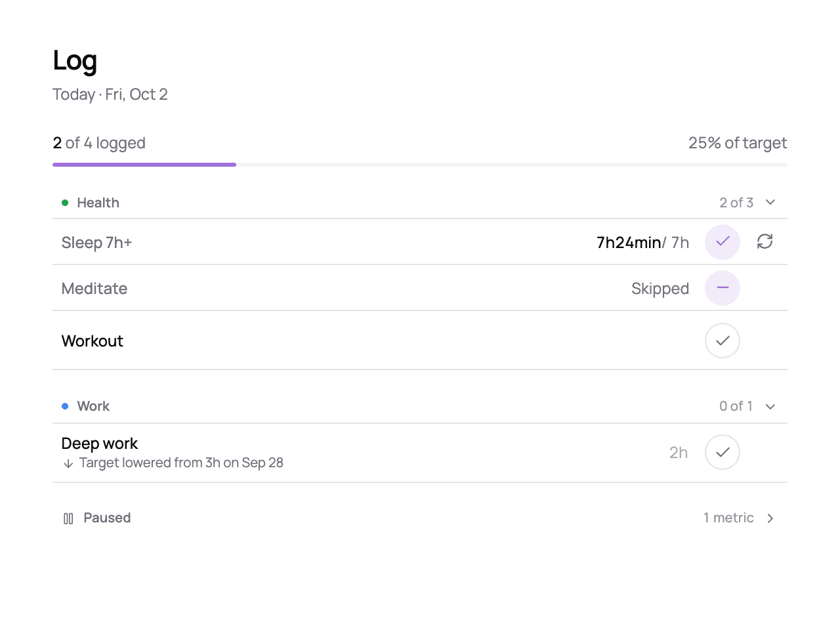This screenshot has height=630, width=840.
Task: Open the Work group header
Action: pos(420,406)
